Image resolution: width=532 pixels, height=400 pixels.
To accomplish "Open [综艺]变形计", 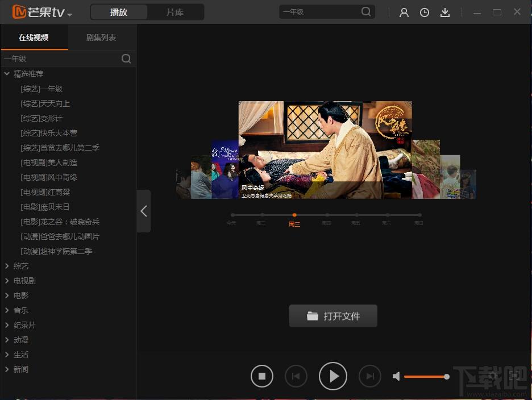I will click(41, 118).
